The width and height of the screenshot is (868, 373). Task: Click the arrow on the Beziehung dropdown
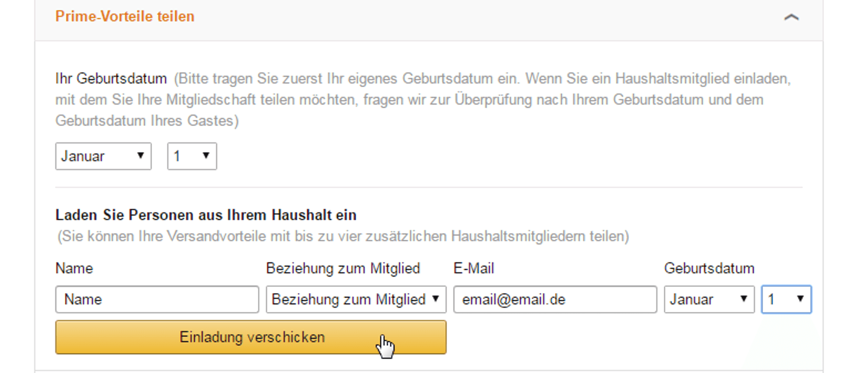[x=436, y=299]
